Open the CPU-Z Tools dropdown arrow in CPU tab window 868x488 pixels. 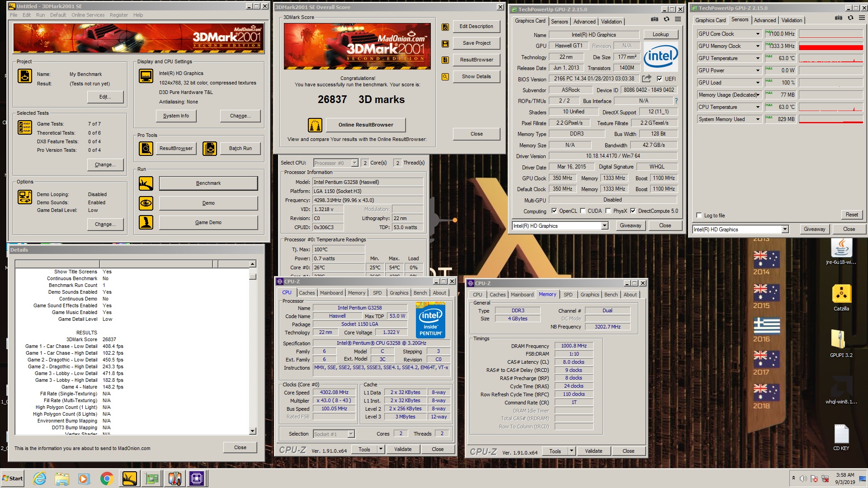(381, 449)
